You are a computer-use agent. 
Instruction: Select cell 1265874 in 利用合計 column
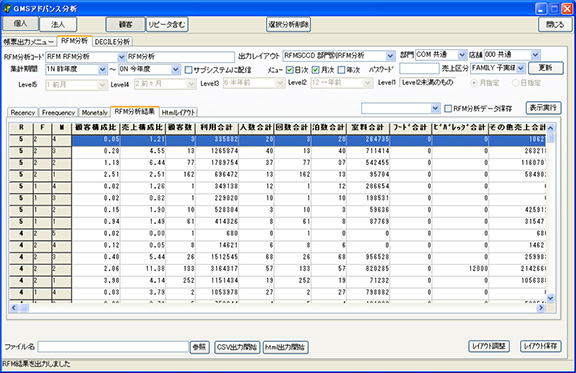[217, 151]
